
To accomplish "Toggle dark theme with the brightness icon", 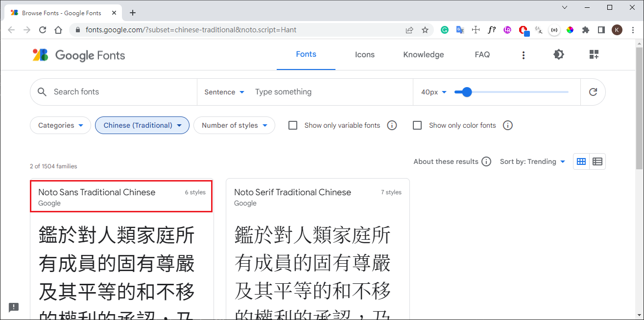I will [559, 55].
